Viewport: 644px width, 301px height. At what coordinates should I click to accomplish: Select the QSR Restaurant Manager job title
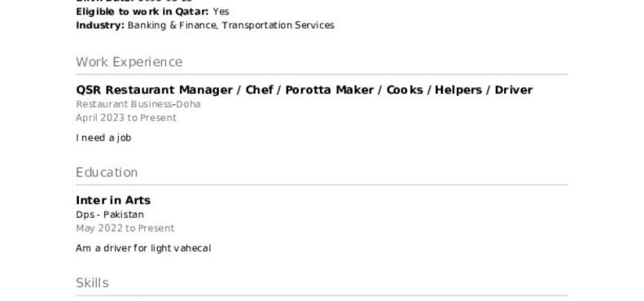(304, 90)
